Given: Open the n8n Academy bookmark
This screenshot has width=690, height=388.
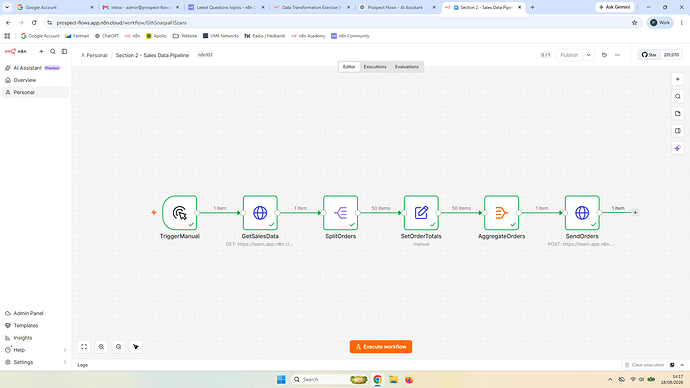Looking at the screenshot, I should (308, 36).
